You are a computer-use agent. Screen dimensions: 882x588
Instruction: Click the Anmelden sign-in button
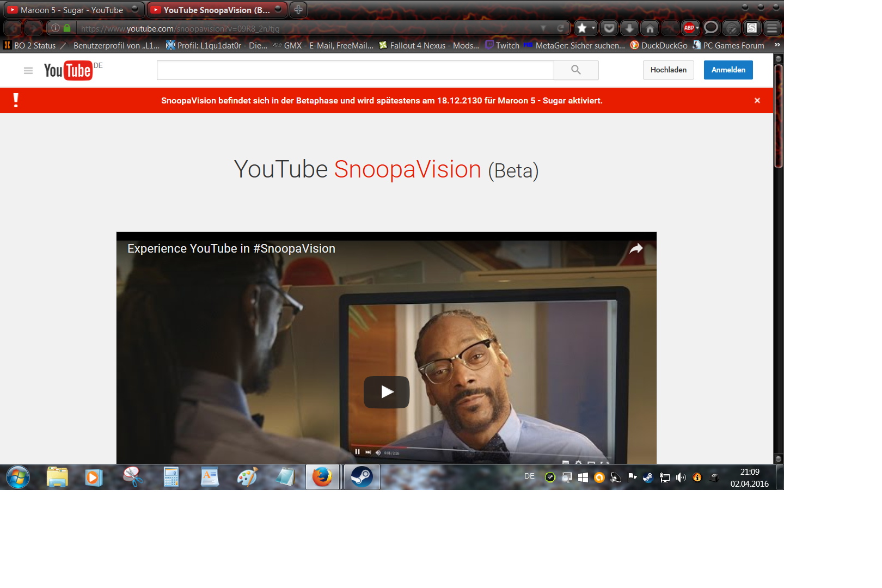[728, 70]
